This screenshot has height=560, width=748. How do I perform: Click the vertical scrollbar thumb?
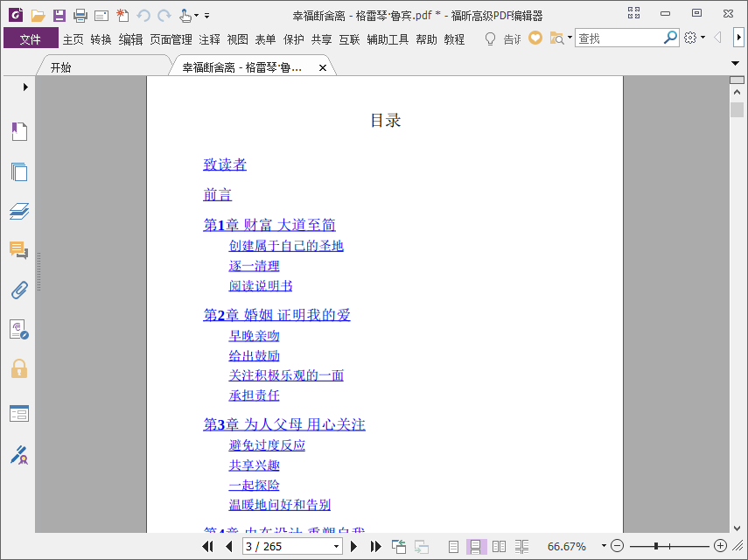[737, 109]
